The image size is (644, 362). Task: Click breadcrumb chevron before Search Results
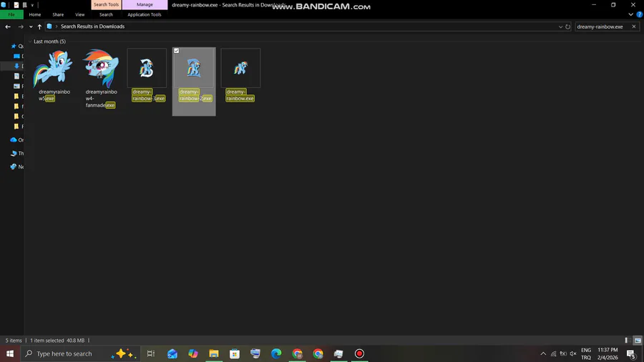pyautogui.click(x=57, y=26)
